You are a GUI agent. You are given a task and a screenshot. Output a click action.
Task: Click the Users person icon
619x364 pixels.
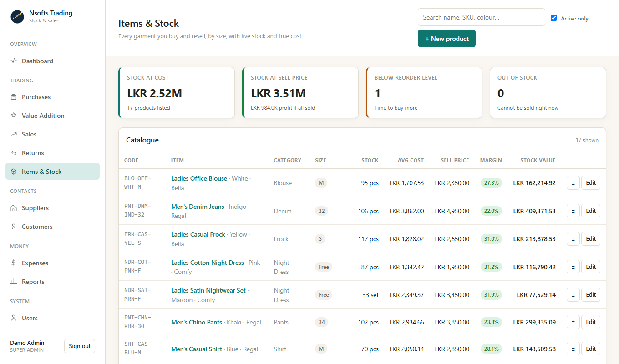pos(14,318)
